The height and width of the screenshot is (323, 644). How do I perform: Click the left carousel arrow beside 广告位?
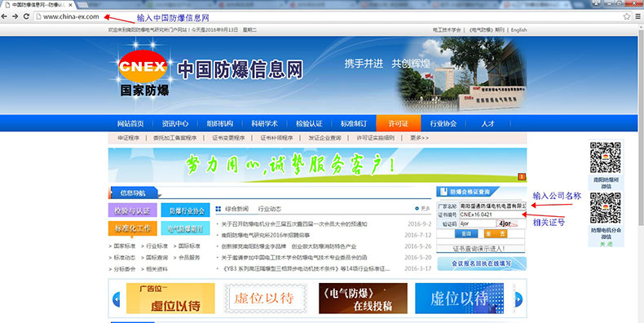tap(117, 299)
